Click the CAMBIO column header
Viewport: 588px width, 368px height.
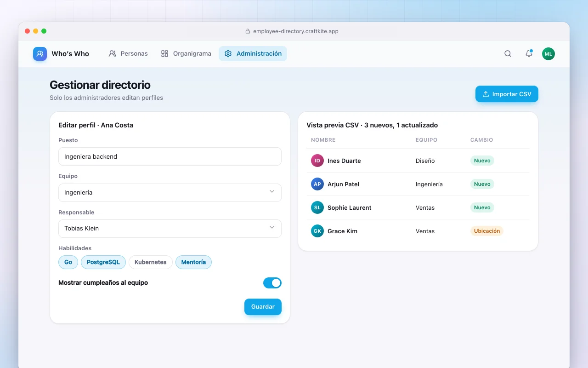tap(481, 140)
